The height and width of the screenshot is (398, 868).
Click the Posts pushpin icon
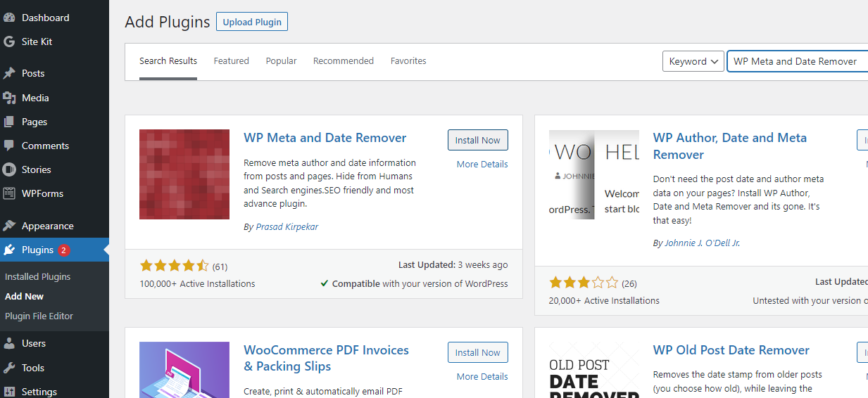[x=9, y=73]
